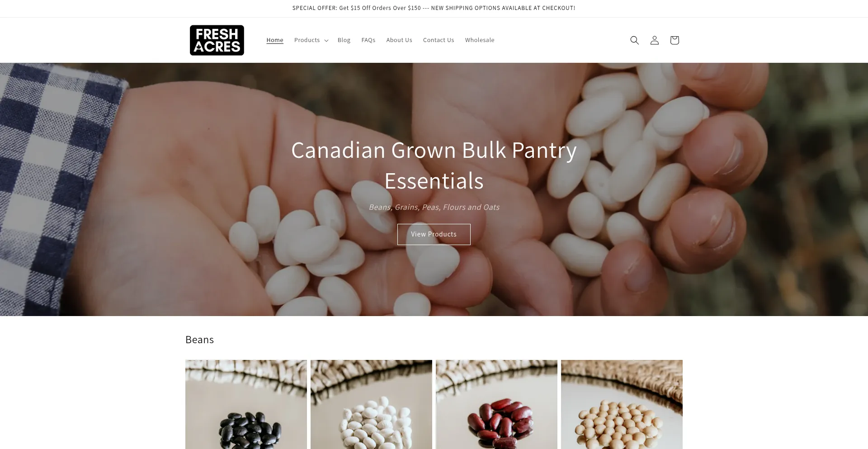Screen dimensions: 868x449
Task: Click the account login person icon
Action: (x=654, y=40)
